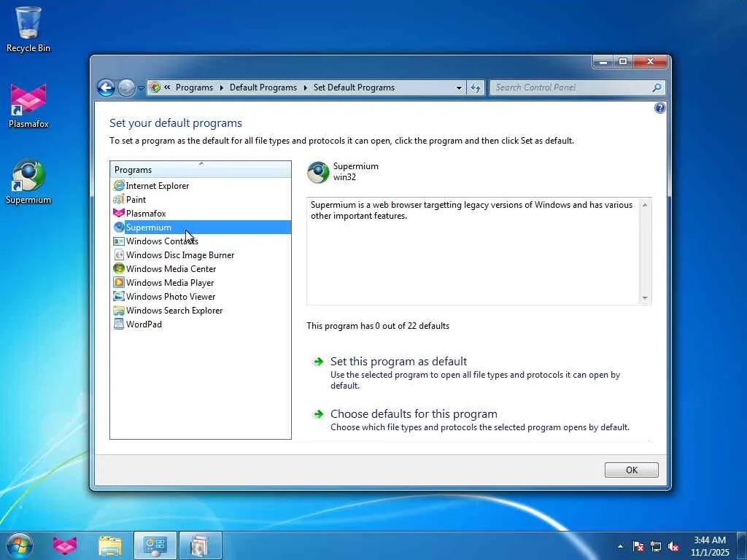747x560 pixels.
Task: Sort by the Programs column header
Action: (x=201, y=169)
